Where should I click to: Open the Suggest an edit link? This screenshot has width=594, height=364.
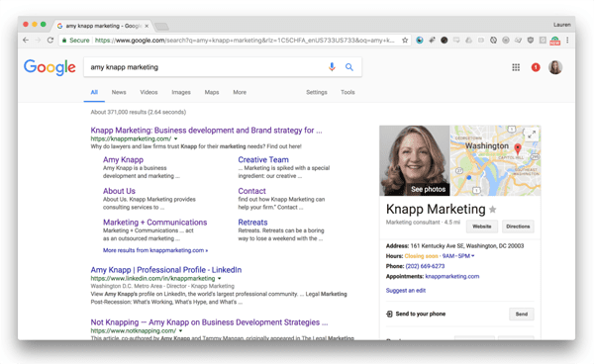pyautogui.click(x=406, y=291)
